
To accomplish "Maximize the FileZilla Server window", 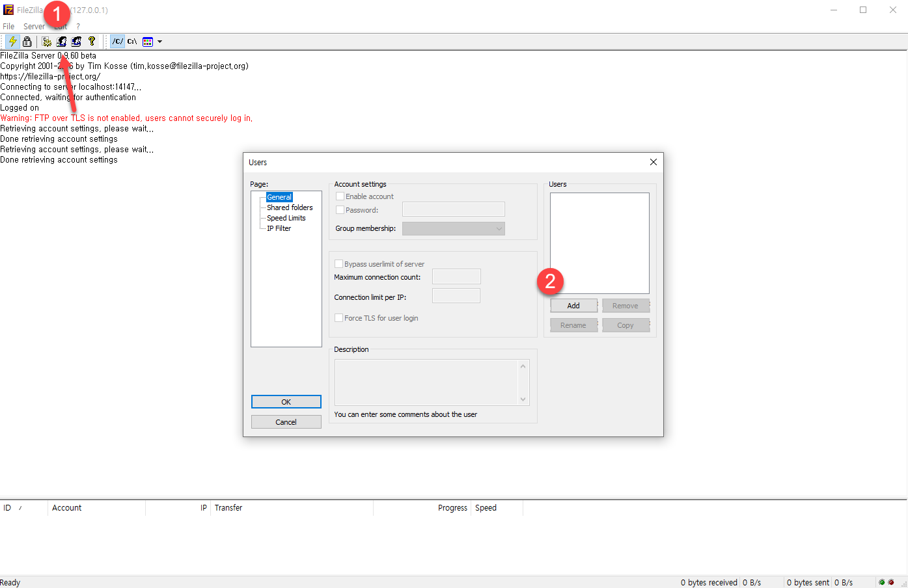I will [x=863, y=10].
